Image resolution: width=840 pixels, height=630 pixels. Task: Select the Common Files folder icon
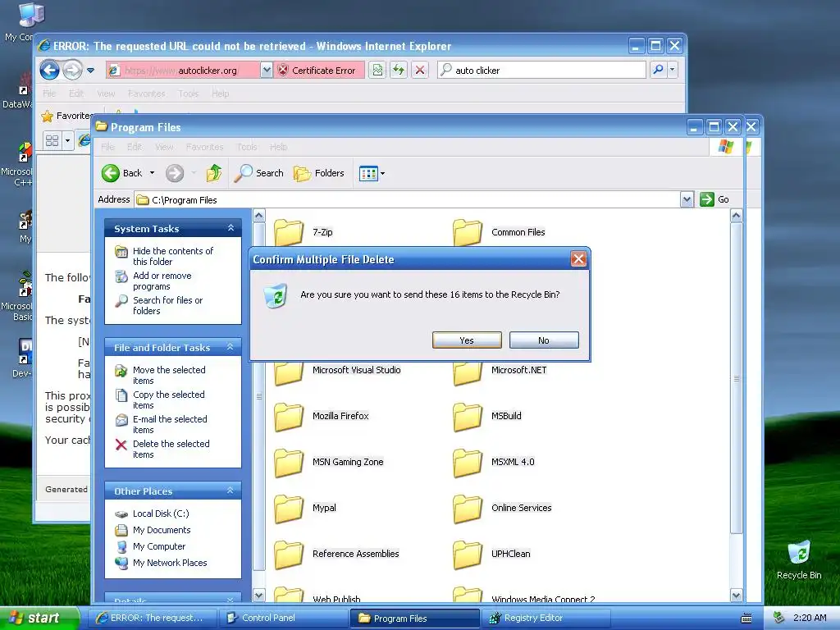(x=467, y=232)
